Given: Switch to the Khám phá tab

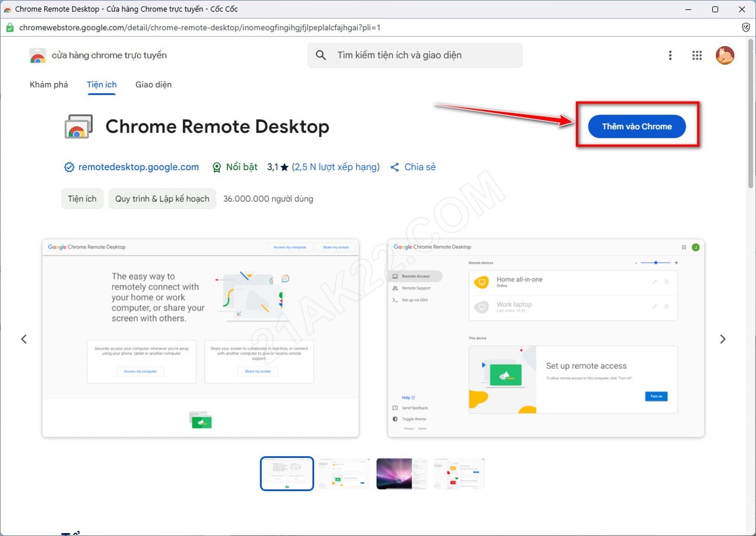Looking at the screenshot, I should (x=48, y=85).
